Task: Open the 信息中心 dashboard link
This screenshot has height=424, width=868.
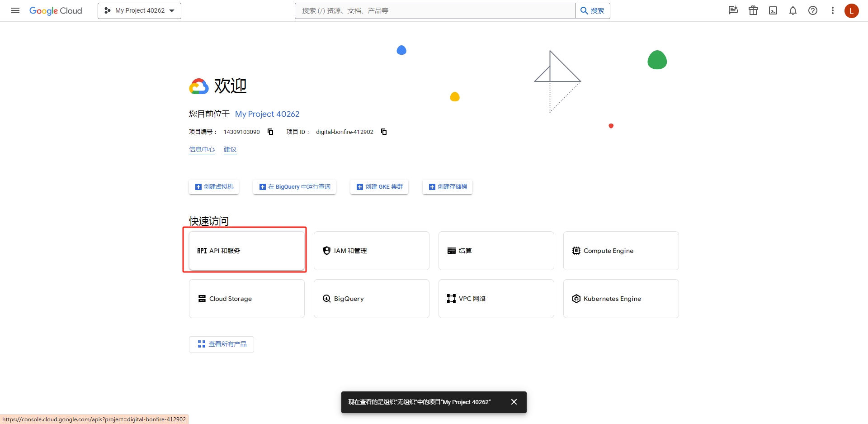Action: pyautogui.click(x=202, y=149)
